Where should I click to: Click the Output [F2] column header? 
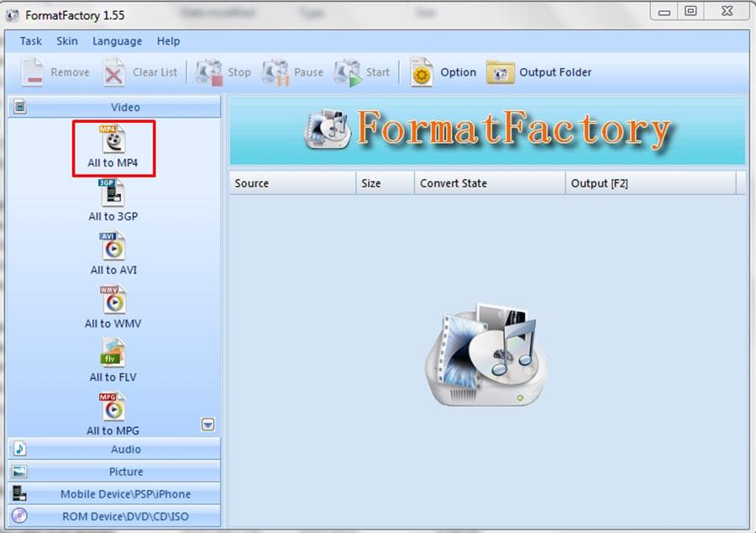651,183
